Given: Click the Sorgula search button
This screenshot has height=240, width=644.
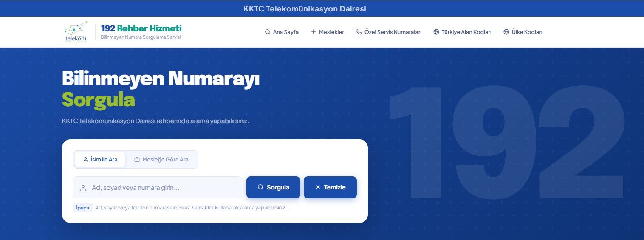Looking at the screenshot, I should [x=273, y=187].
